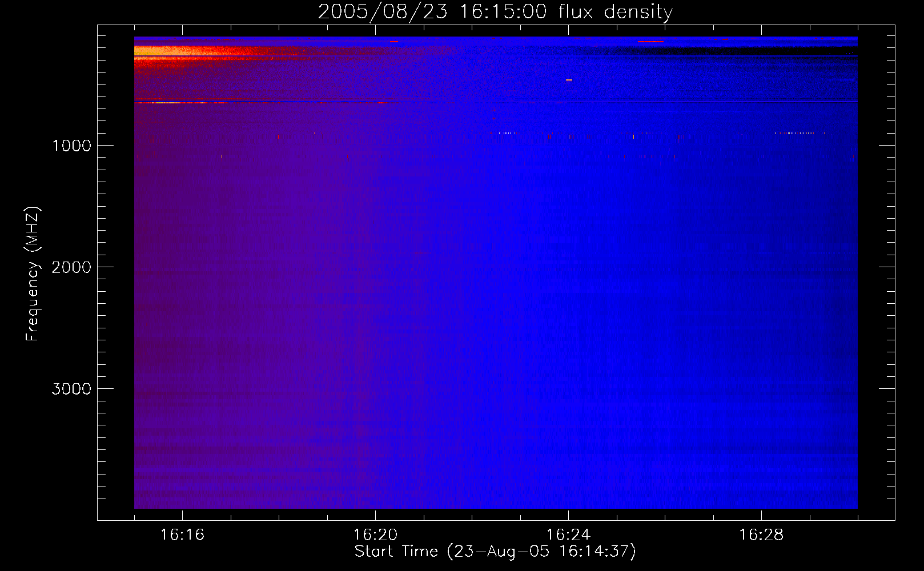Click the plot title '2005/08/23 16:15:00 flux density'

[x=495, y=12]
